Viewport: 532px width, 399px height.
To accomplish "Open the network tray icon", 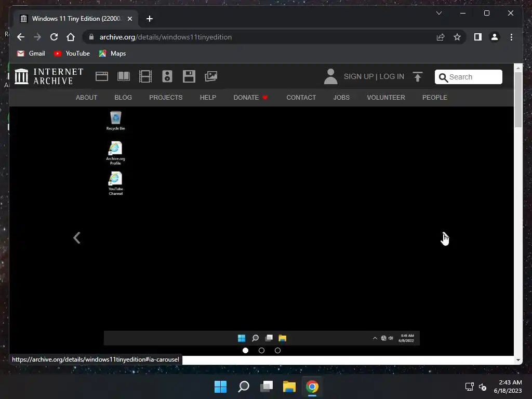I will [470, 387].
